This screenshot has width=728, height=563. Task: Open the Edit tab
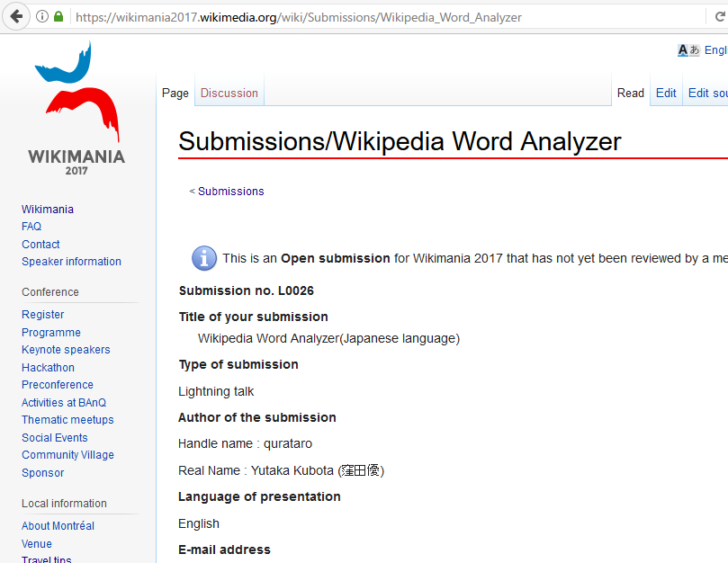tap(666, 94)
